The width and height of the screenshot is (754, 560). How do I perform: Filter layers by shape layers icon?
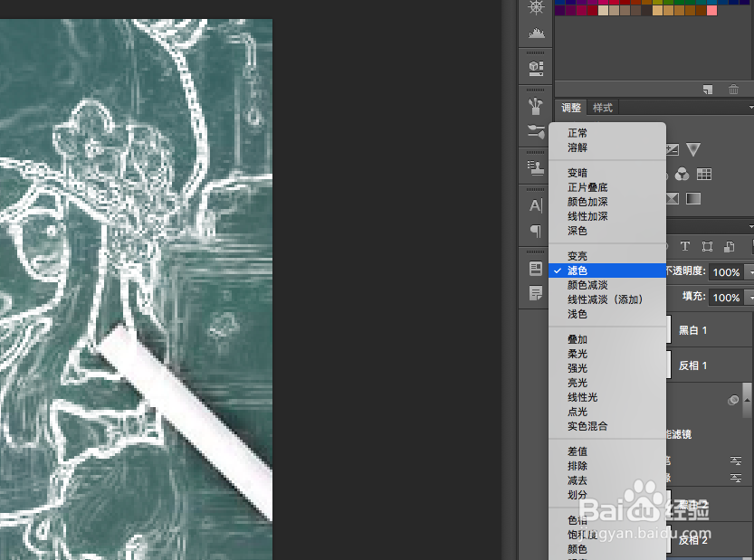click(707, 247)
